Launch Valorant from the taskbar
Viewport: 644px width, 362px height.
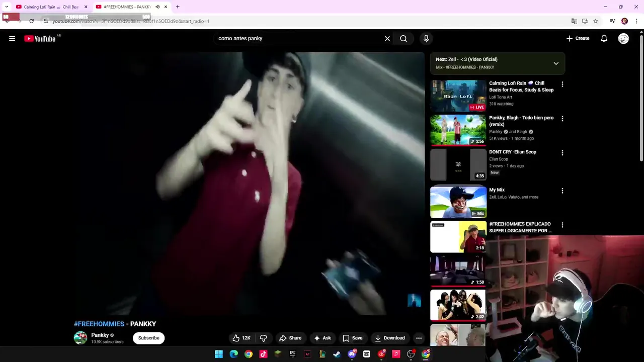tap(307, 354)
